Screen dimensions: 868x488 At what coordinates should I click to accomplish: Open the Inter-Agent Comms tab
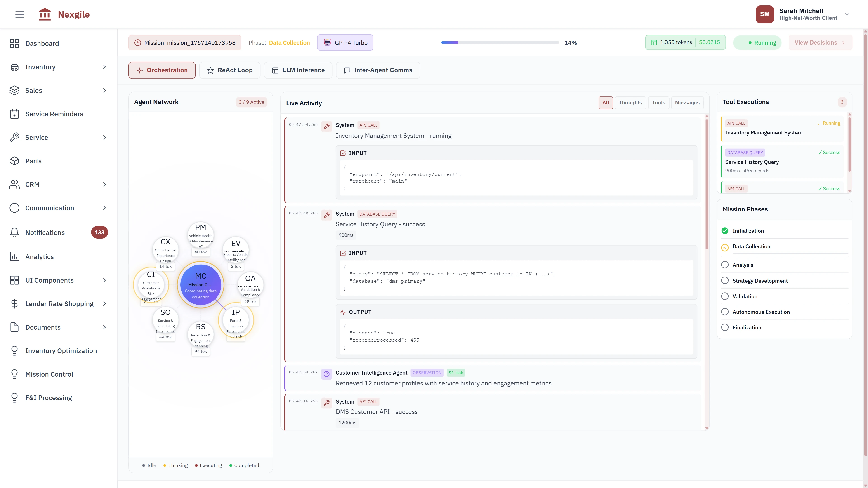click(x=378, y=70)
